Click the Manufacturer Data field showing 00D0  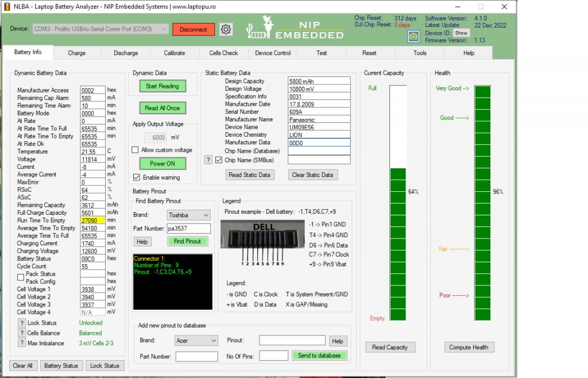point(319,142)
